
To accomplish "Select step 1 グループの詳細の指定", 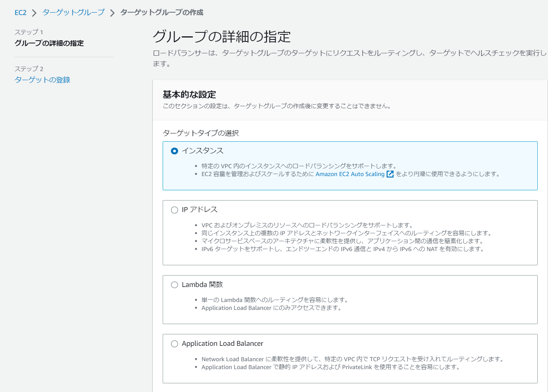I will 49,43.
